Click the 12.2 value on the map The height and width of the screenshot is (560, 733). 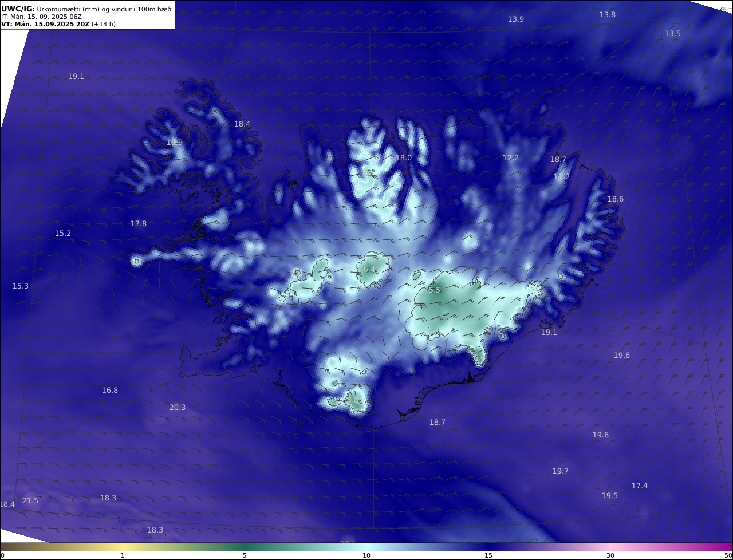[510, 157]
